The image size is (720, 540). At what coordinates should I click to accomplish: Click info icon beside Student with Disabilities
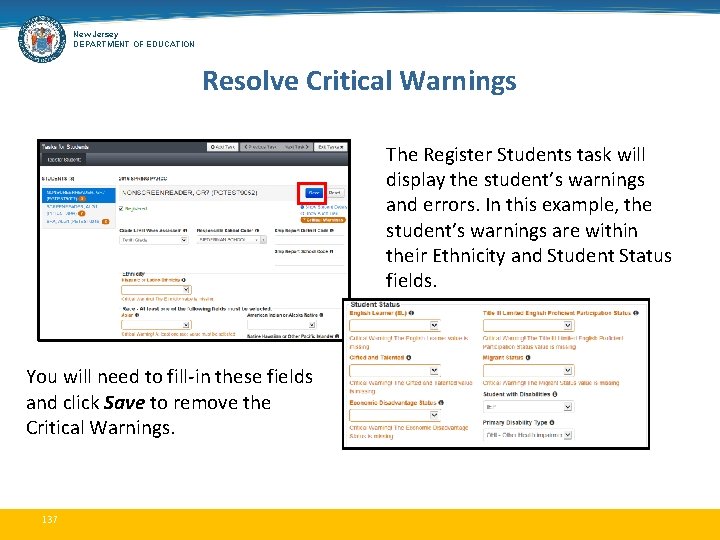coord(555,394)
